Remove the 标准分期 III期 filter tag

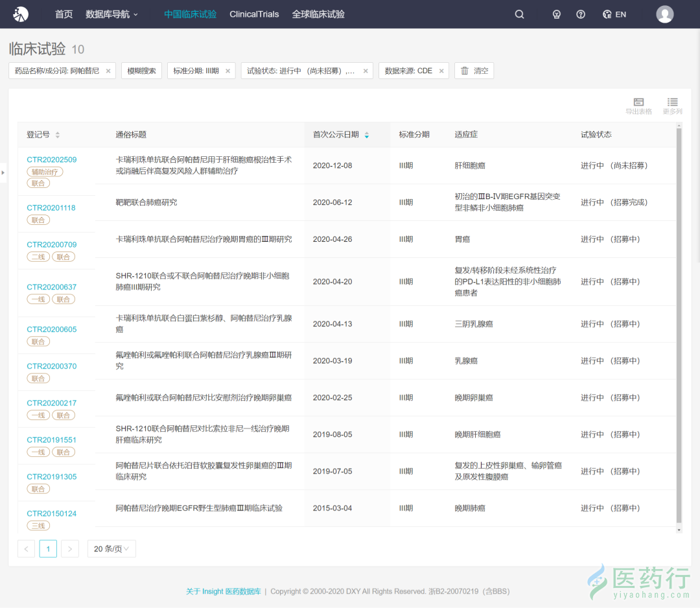227,71
